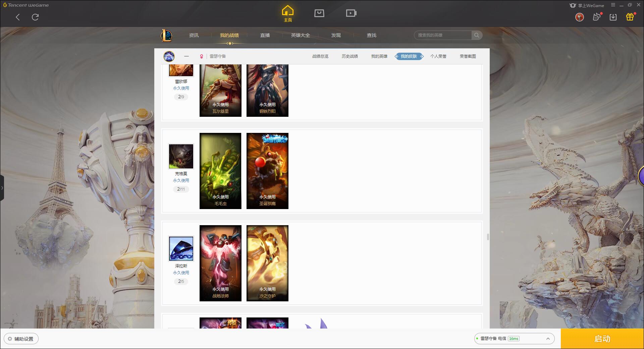The height and width of the screenshot is (349, 644).
Task: Click the 掌上WeGame link
Action: (587, 5)
